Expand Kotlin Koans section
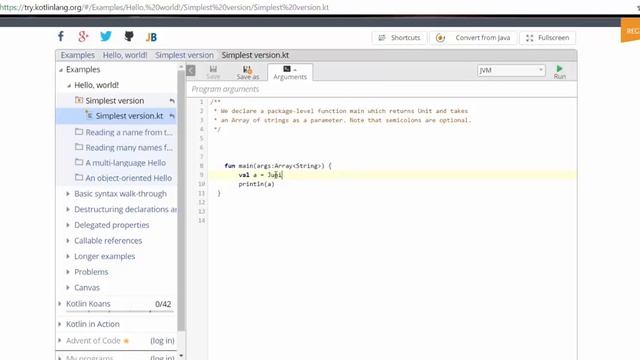640x360 pixels. [60, 304]
